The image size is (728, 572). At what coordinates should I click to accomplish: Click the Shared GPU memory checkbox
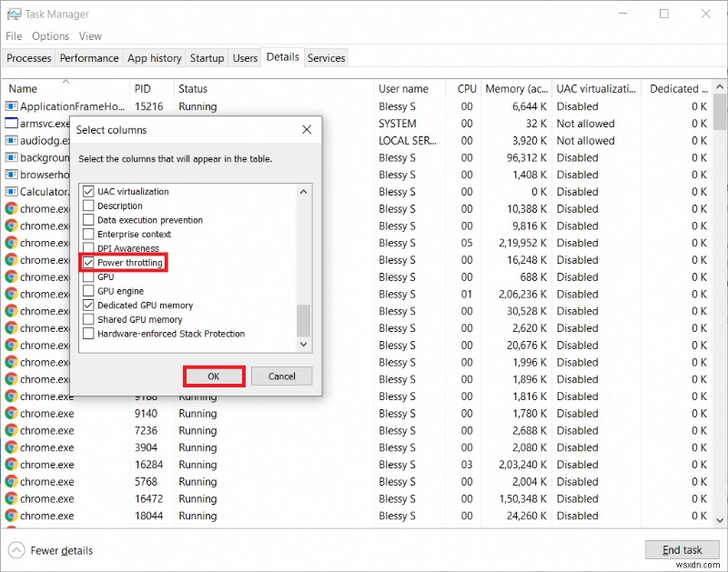[88, 319]
